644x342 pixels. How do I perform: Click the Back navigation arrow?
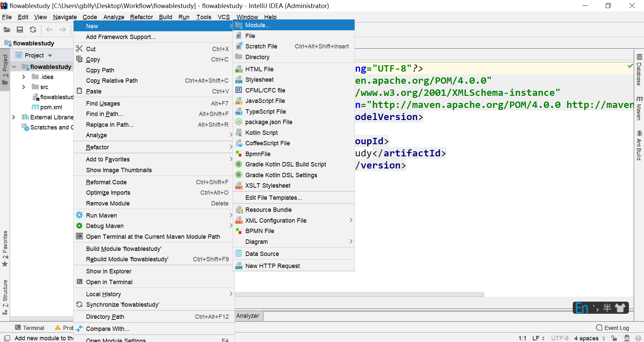tap(49, 30)
